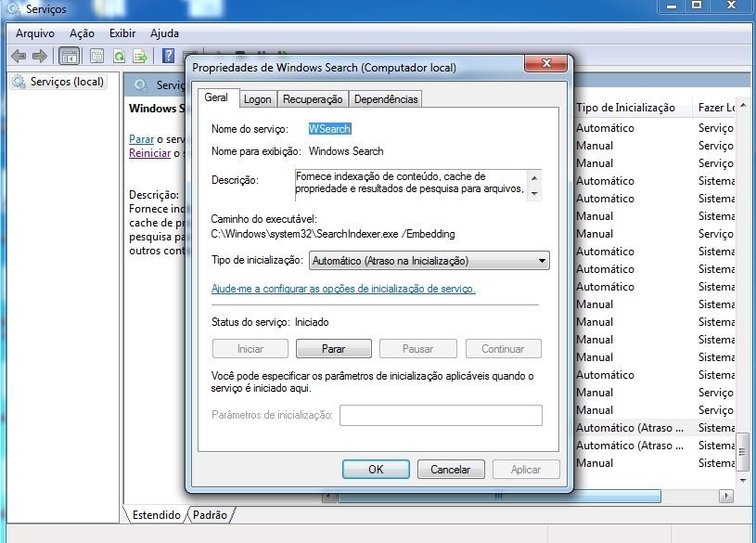
Task: Click Reiniciar link in Serviços window
Action: pos(150,153)
